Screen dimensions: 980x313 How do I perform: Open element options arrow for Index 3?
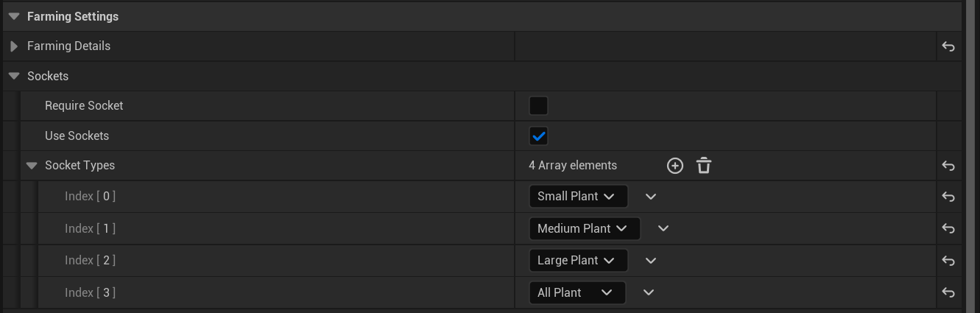click(x=649, y=293)
